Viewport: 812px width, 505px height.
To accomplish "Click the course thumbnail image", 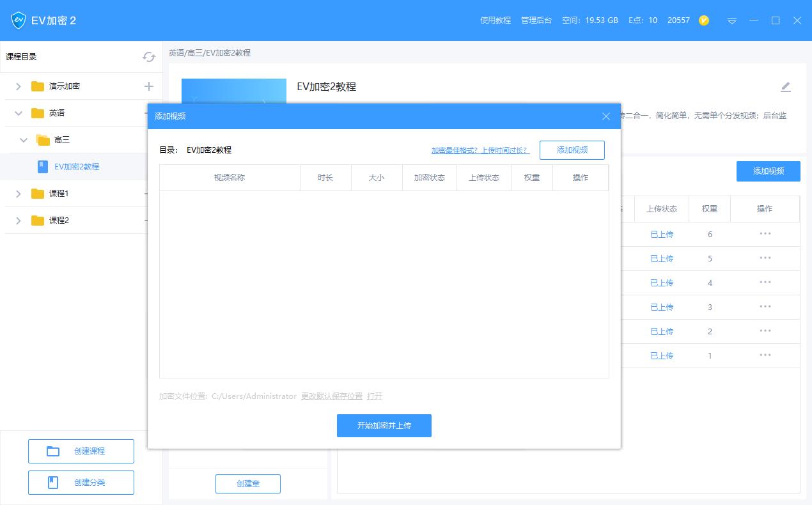I will 234,91.
